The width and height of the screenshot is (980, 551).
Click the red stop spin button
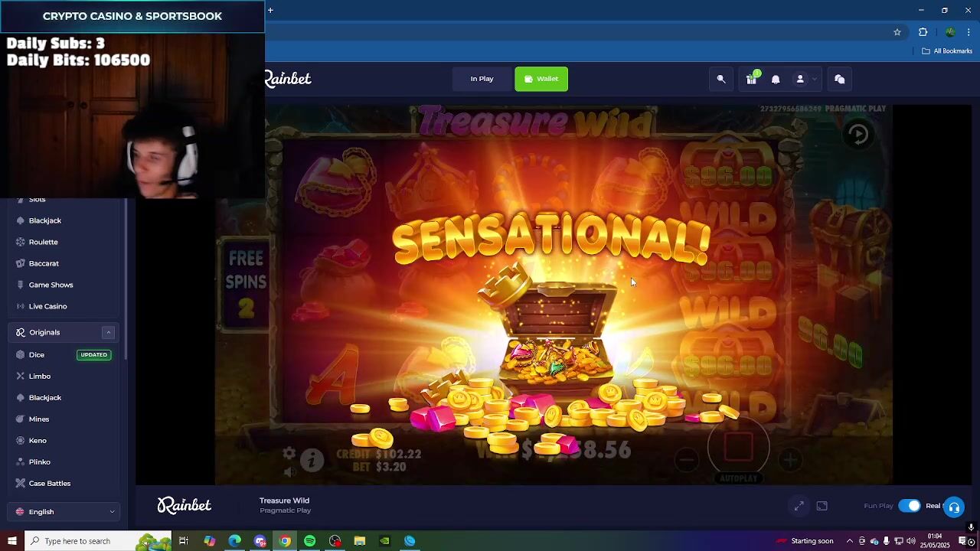[739, 447]
